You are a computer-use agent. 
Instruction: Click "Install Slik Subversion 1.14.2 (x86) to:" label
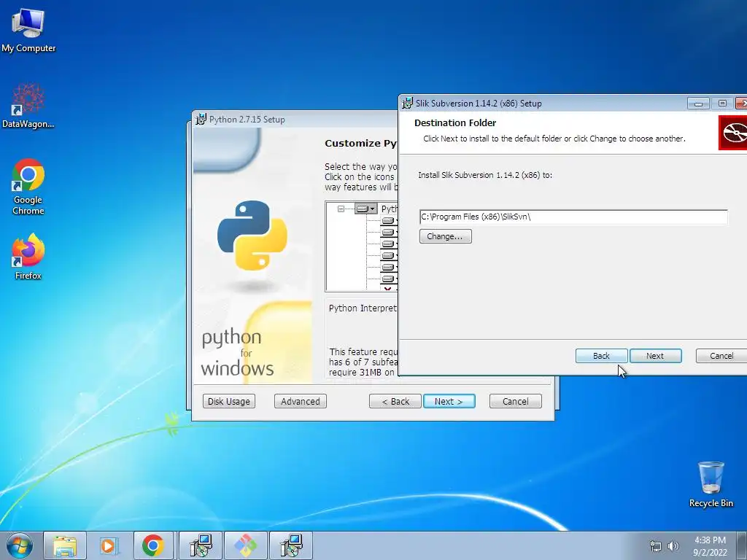(x=485, y=175)
